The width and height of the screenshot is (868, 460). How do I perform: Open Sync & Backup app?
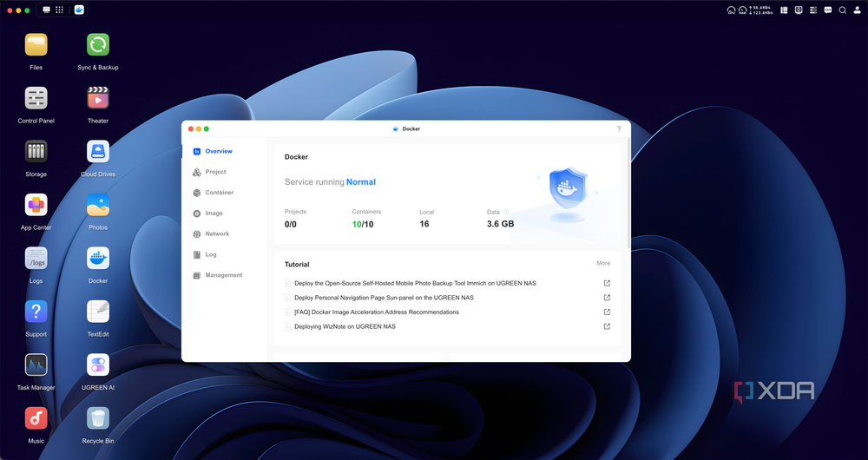point(98,45)
